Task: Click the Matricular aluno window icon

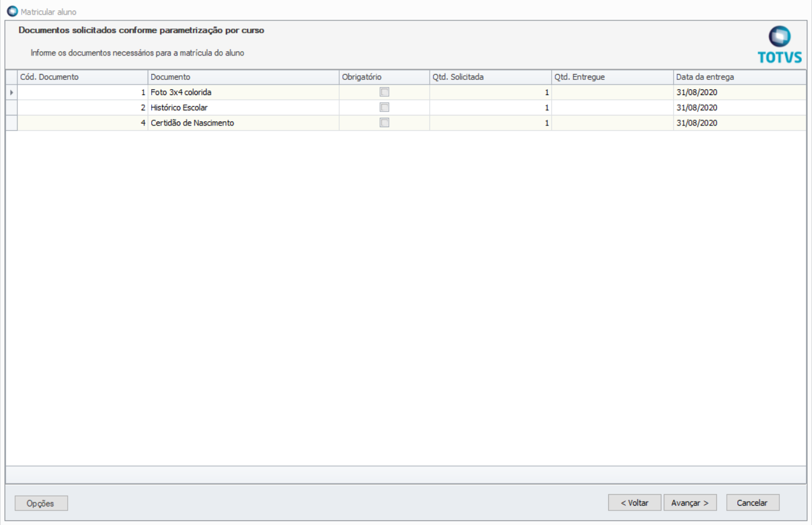Action: point(12,12)
